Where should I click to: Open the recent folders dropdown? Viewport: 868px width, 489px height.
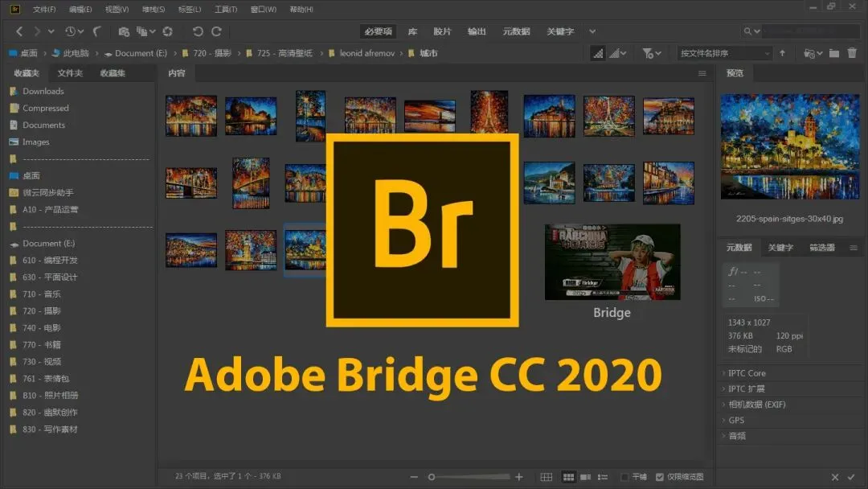click(813, 53)
